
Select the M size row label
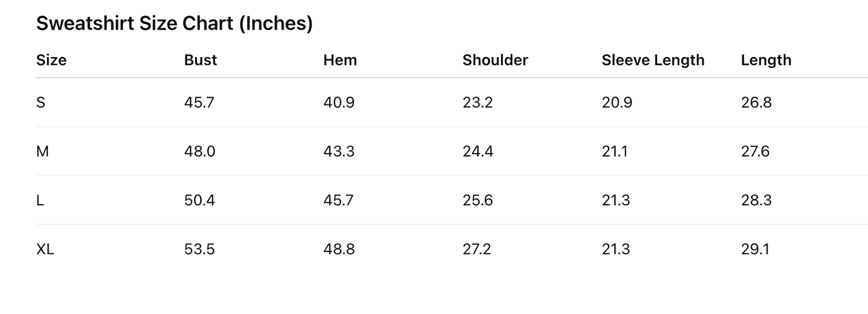[42, 151]
